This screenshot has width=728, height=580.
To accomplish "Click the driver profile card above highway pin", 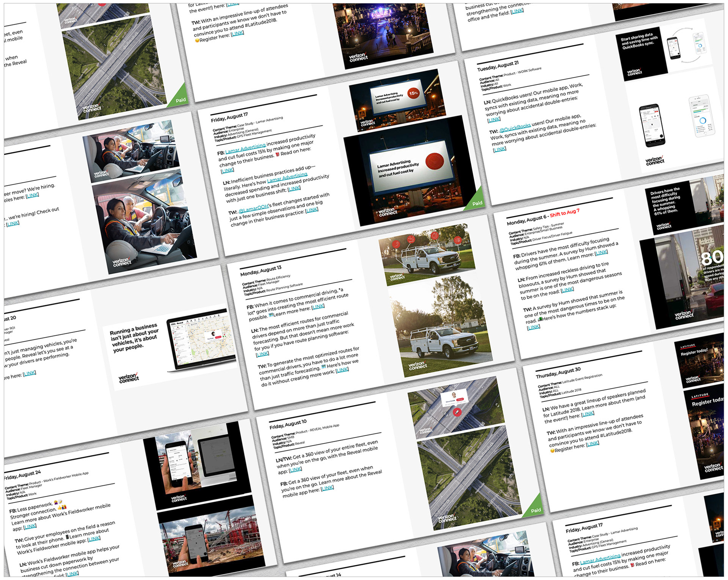I will point(454,398).
